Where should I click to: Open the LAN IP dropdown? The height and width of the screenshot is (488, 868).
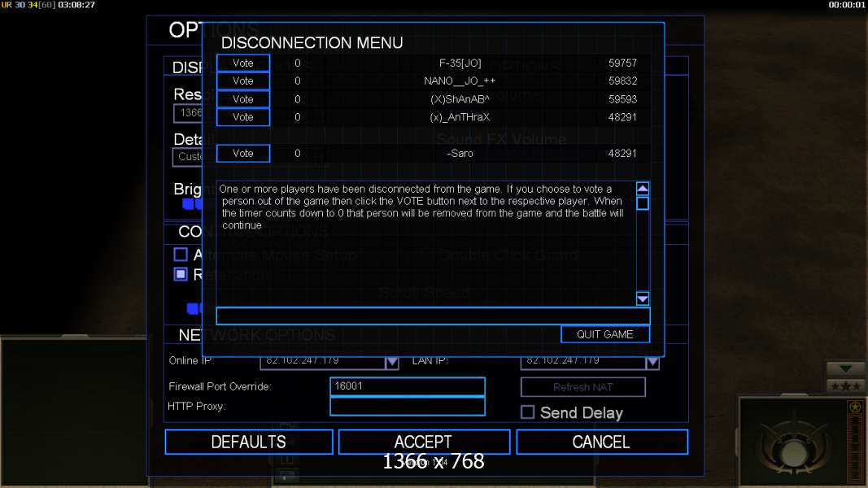(x=652, y=363)
